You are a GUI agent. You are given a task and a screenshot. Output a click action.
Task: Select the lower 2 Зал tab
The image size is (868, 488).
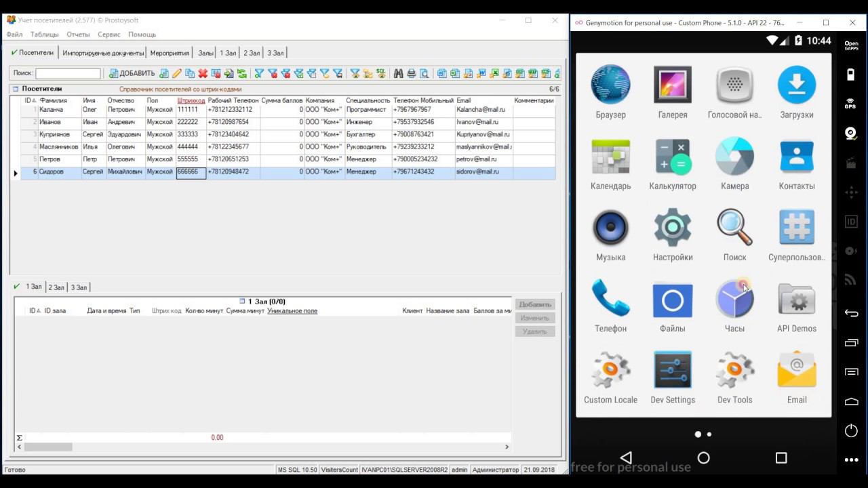coord(56,287)
